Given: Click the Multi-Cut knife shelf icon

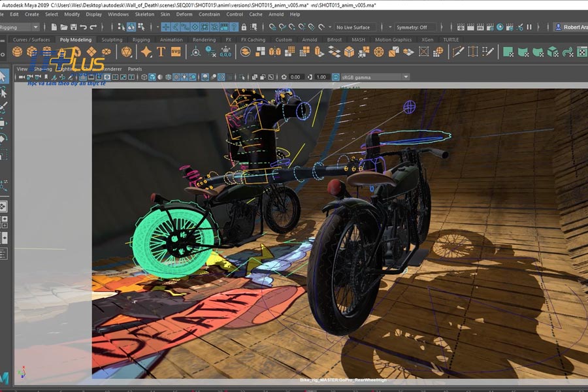Looking at the screenshot, I should (457, 52).
